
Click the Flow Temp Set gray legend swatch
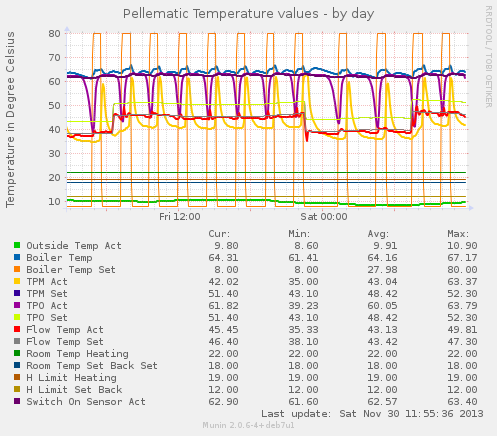point(17,341)
